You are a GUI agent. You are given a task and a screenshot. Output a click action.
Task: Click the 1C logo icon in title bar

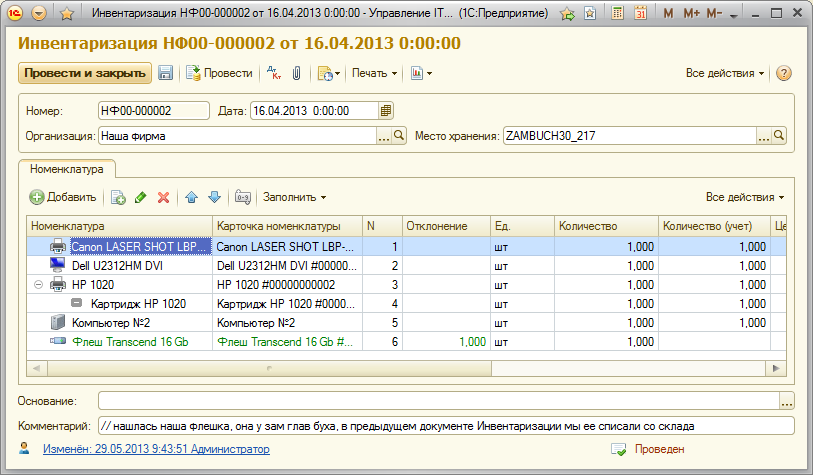click(15, 13)
